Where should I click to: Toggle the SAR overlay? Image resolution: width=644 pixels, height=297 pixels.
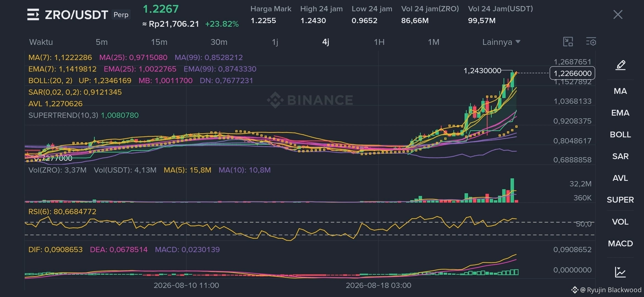620,156
